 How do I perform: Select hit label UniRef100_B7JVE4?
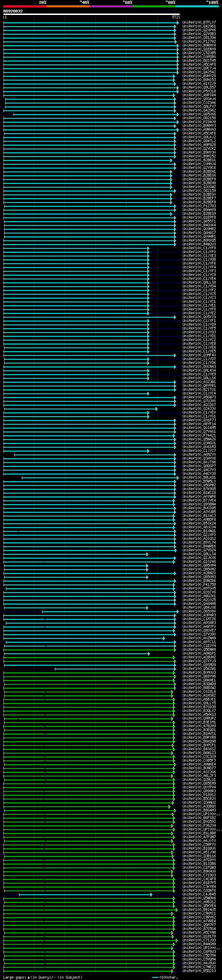199,500
